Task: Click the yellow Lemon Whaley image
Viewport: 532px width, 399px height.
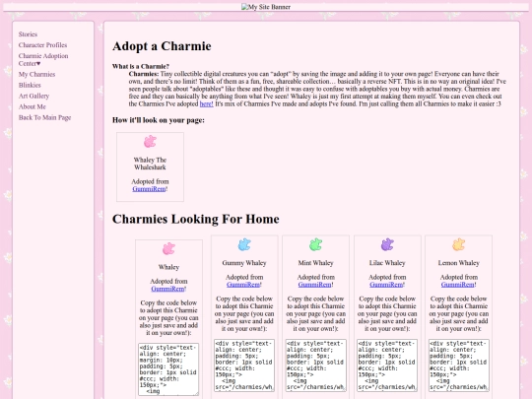Action: click(458, 244)
